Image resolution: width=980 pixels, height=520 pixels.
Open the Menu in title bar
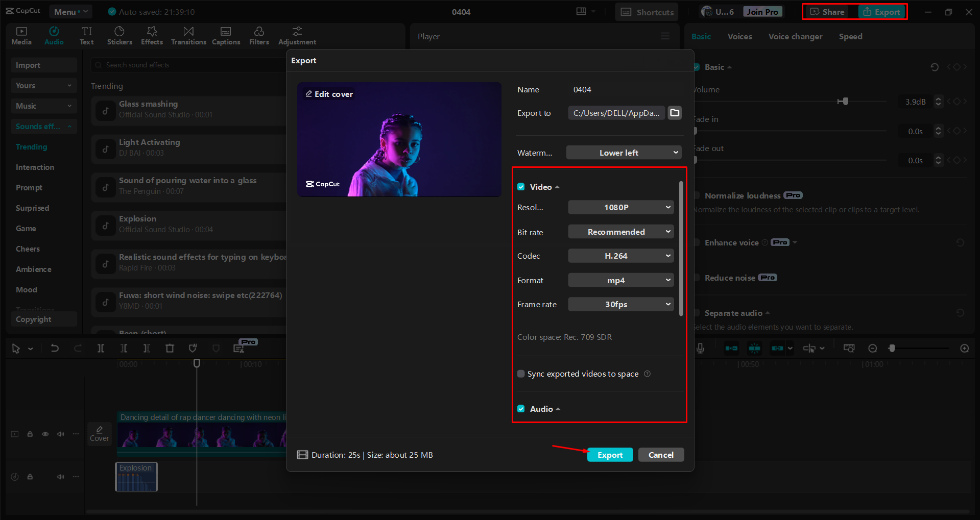pos(70,12)
